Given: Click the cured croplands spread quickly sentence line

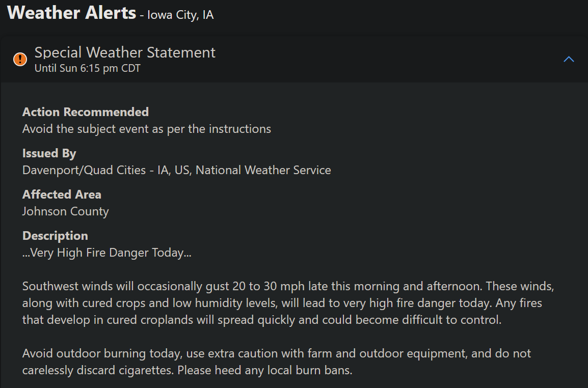Looking at the screenshot, I should click(x=262, y=320).
